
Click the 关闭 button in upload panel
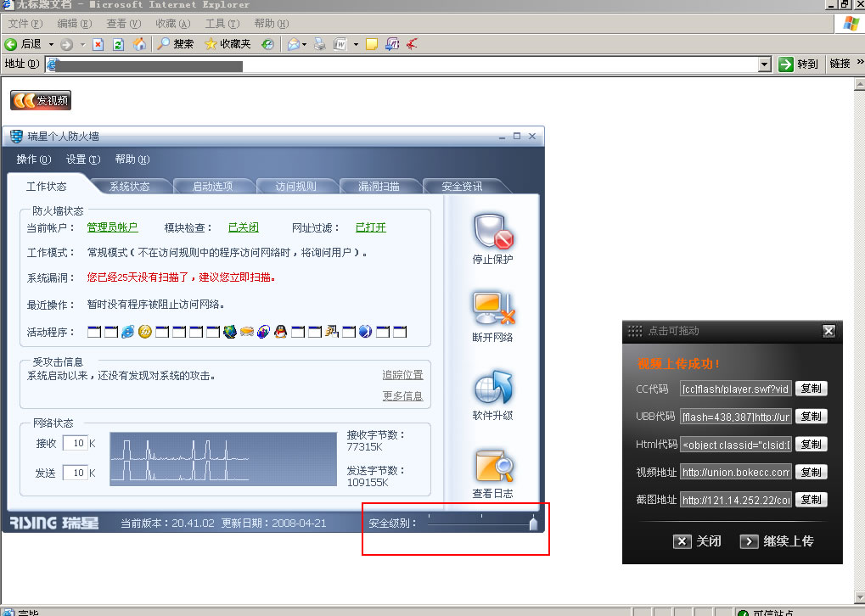pos(697,541)
